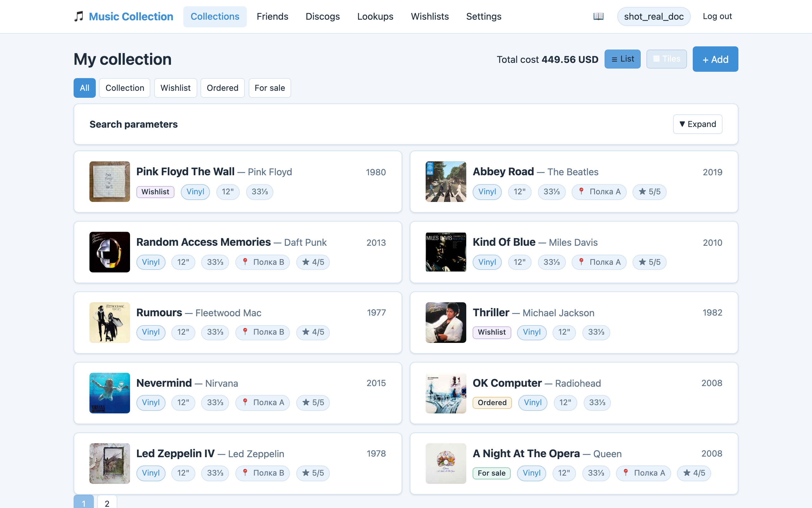Click the Thriller album title

pos(491,313)
